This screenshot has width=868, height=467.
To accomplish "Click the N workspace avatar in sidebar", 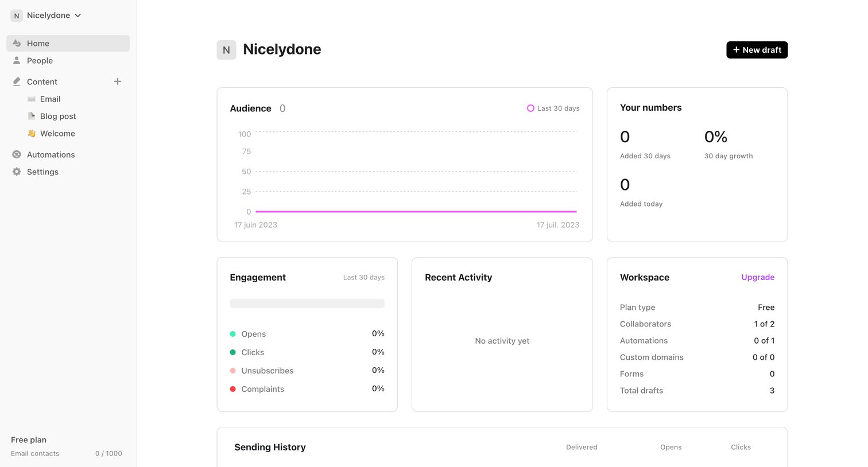I will 17,15.
